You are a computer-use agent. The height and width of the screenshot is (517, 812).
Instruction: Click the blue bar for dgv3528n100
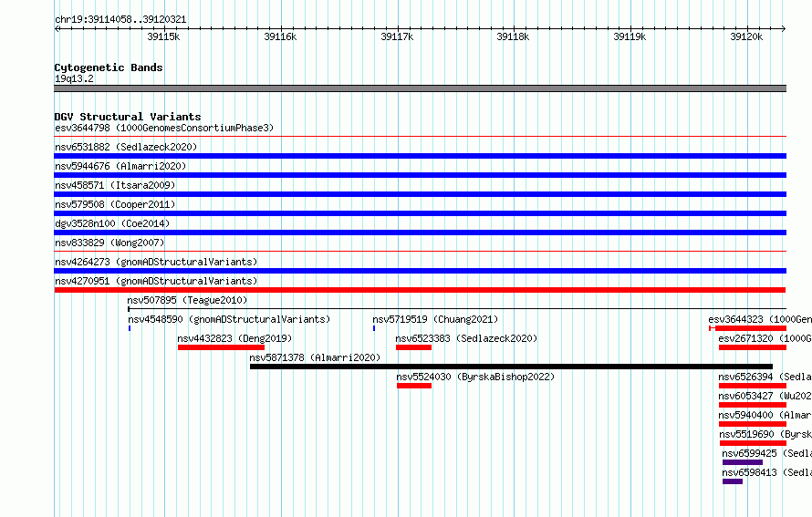420,233
